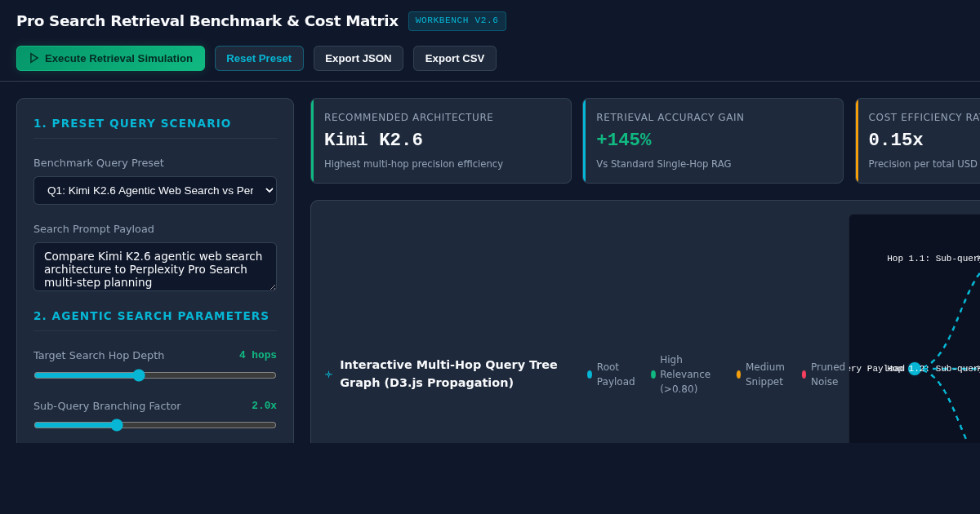The height and width of the screenshot is (514, 980).
Task: Adjust the Sub-Query Branching Factor slider
Action: coord(155,425)
